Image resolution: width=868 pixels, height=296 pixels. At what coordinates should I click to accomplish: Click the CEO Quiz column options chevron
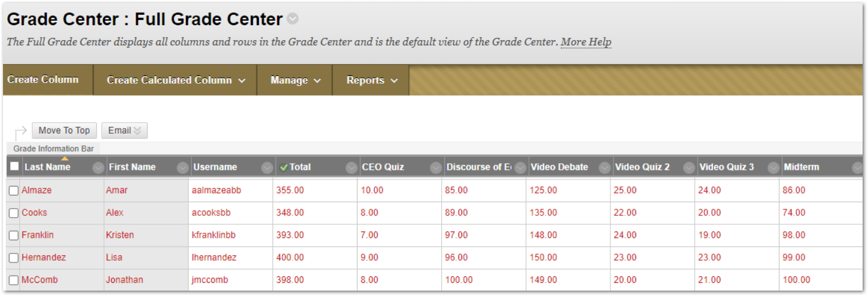point(436,168)
